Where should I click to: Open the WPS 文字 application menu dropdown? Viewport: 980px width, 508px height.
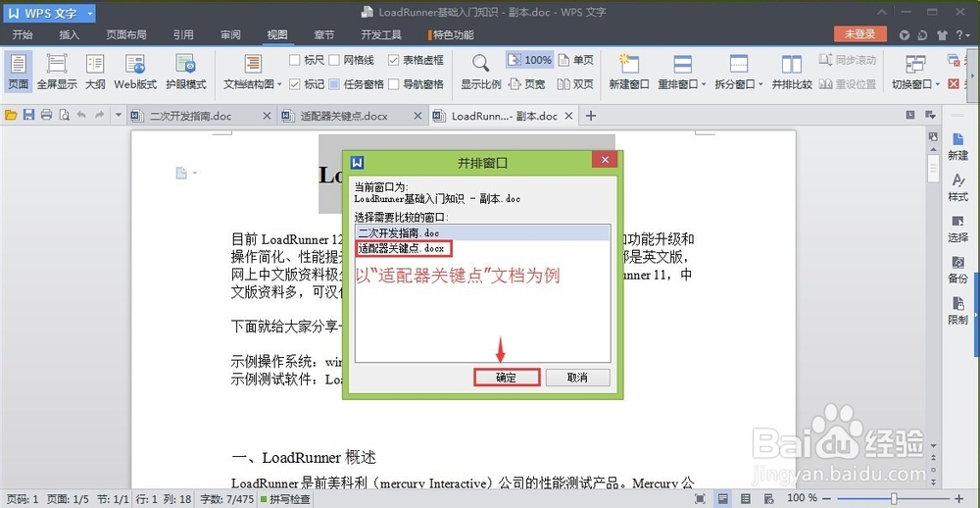click(x=90, y=13)
